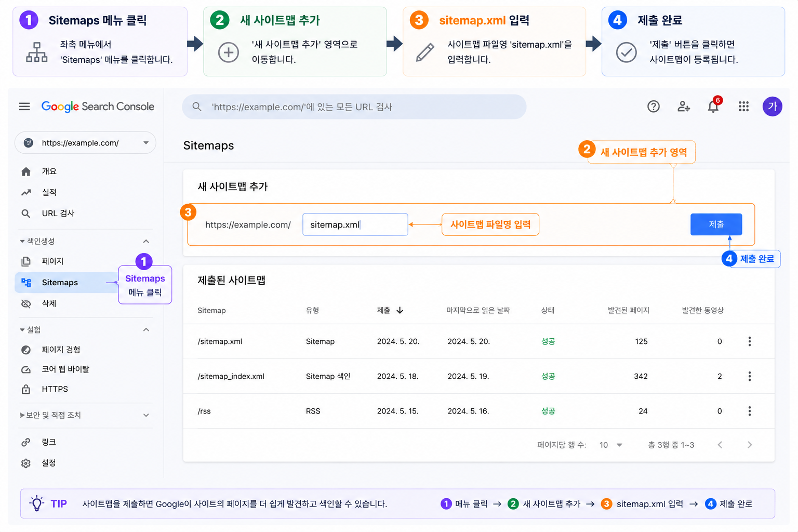Click the 상태 column header
The width and height of the screenshot is (798, 532).
coord(548,310)
